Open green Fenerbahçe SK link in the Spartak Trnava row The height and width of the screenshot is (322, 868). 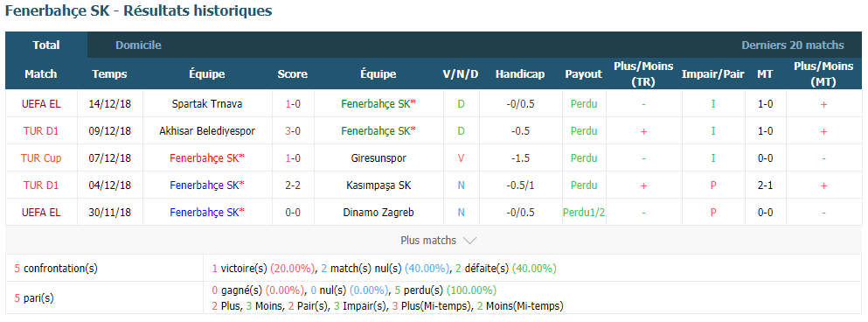[378, 103]
